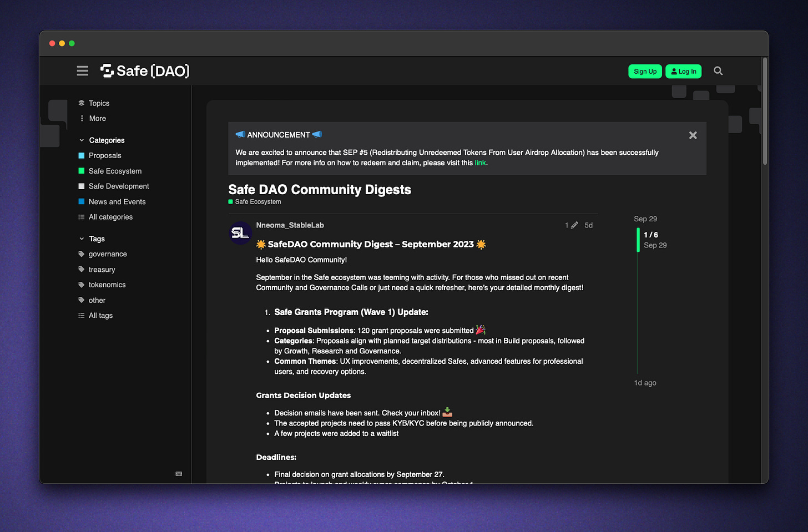
Task: Jump to 1d ago on timeline
Action: click(x=645, y=383)
